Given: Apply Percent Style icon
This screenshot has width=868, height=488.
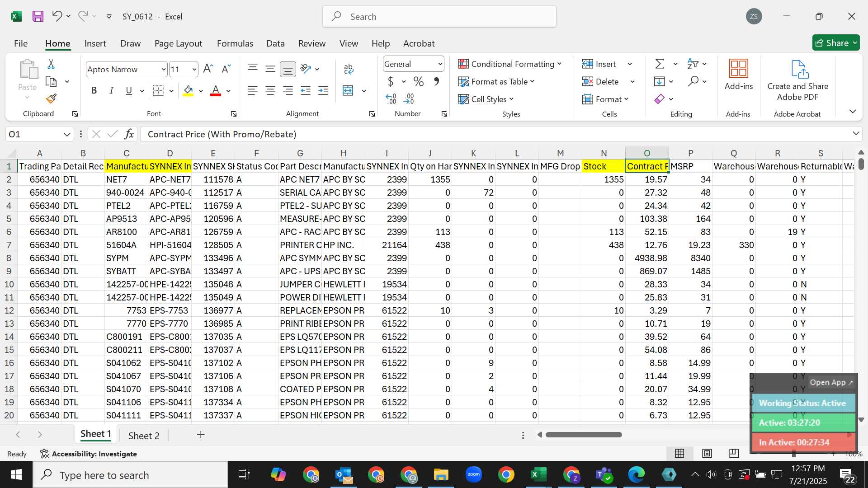Looking at the screenshot, I should pyautogui.click(x=419, y=81).
